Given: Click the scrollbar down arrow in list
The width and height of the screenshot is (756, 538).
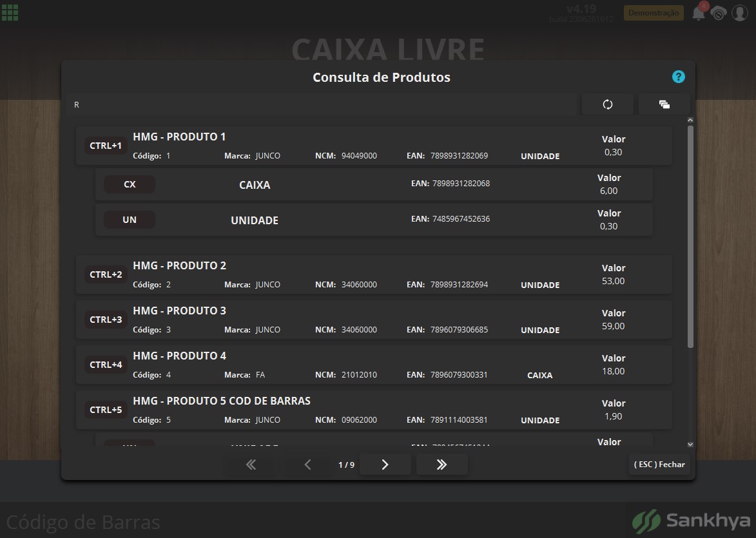Looking at the screenshot, I should [x=690, y=445].
